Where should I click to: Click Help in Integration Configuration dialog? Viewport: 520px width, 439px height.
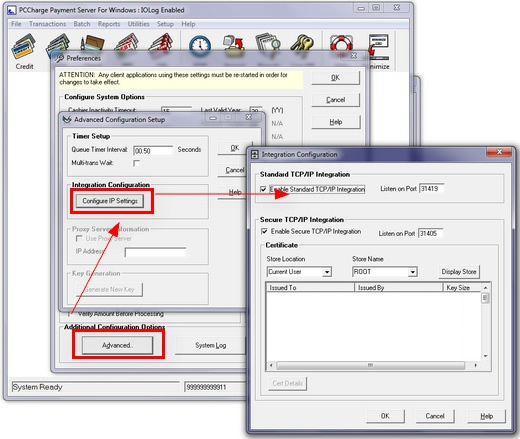[486, 416]
